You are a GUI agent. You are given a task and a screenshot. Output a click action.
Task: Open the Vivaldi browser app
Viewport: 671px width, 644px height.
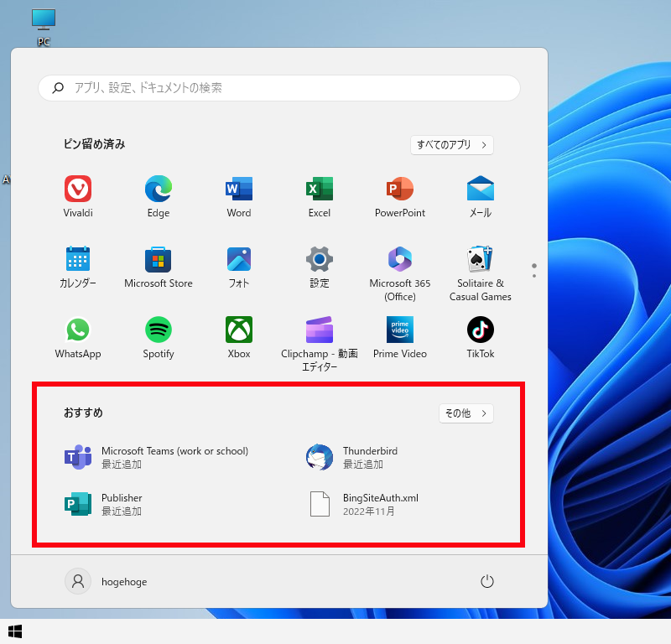pyautogui.click(x=78, y=196)
